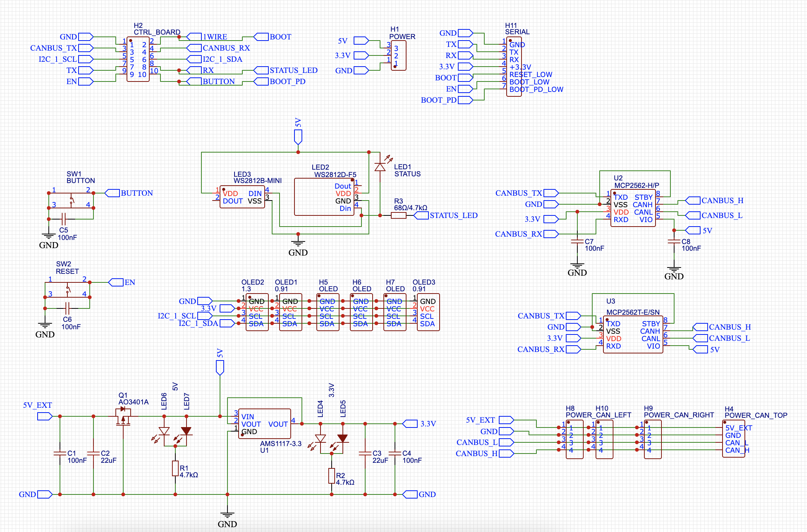Select capacitor C4 100nF symbol
The image size is (807, 532).
[x=395, y=454]
